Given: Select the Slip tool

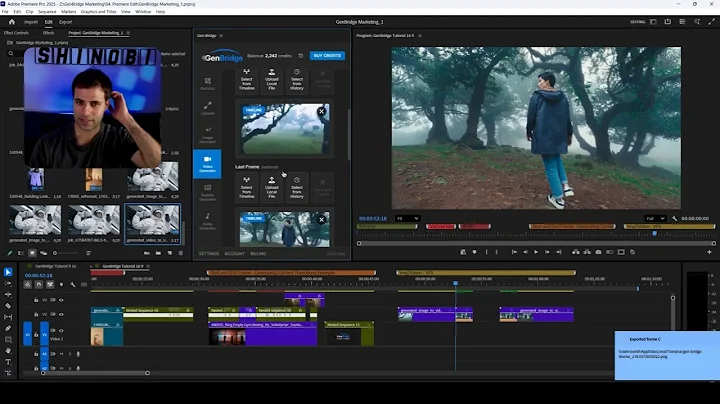Looking at the screenshot, I should point(8,317).
